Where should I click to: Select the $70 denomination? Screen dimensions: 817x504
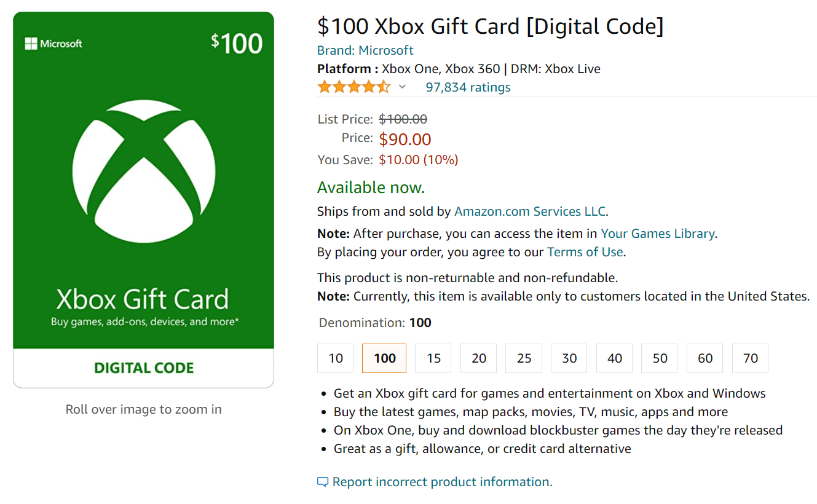pyautogui.click(x=750, y=358)
